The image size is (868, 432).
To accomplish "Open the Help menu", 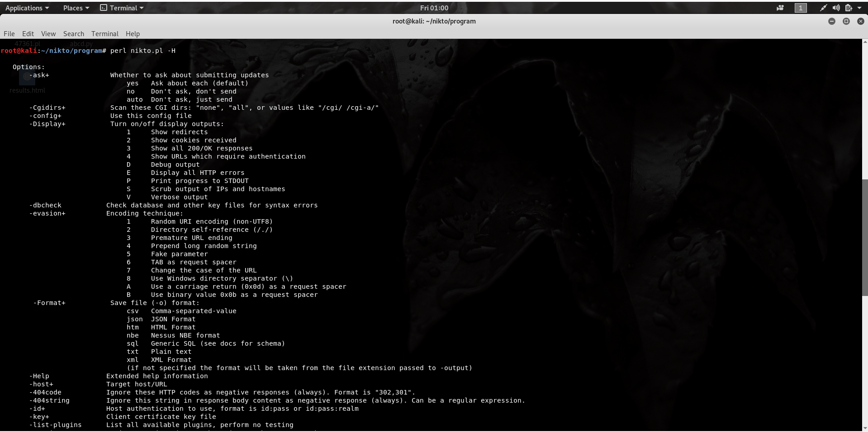I will 133,33.
